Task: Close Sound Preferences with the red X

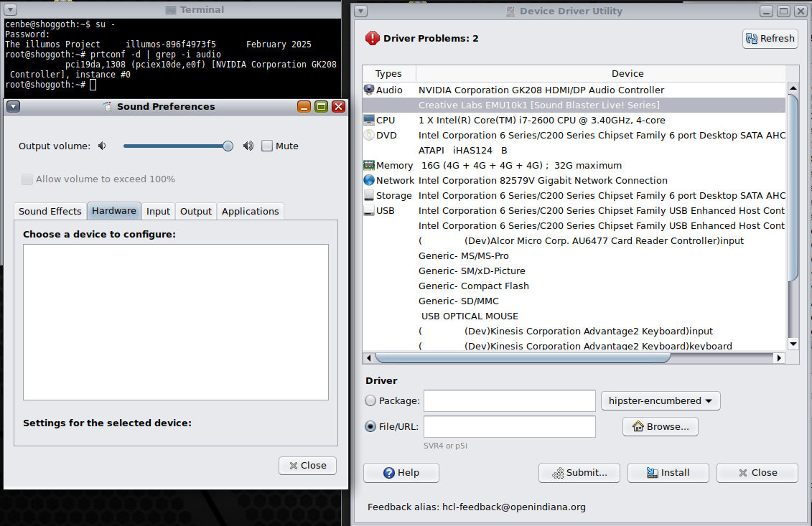Action: point(339,107)
